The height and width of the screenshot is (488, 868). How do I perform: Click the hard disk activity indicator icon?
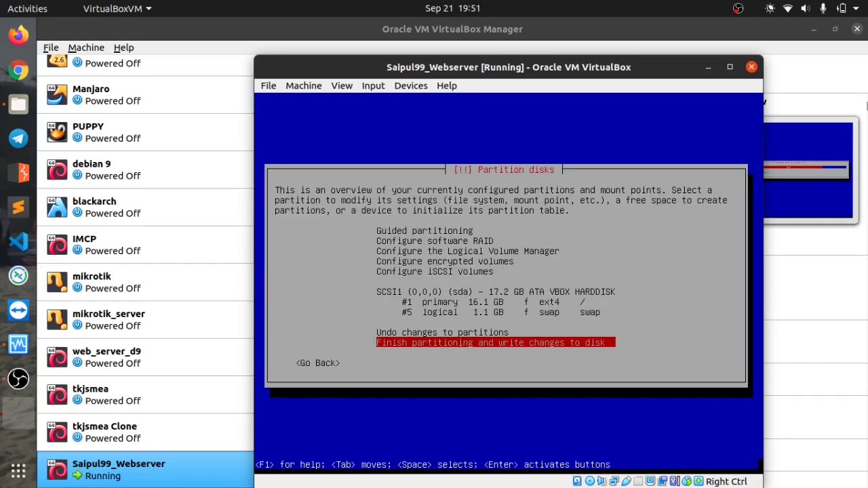(577, 481)
